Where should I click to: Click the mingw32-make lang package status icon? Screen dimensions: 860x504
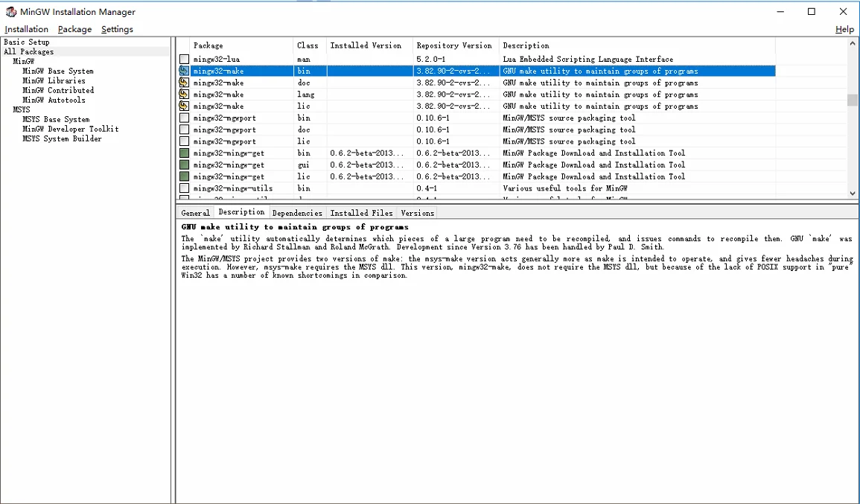[x=184, y=95]
